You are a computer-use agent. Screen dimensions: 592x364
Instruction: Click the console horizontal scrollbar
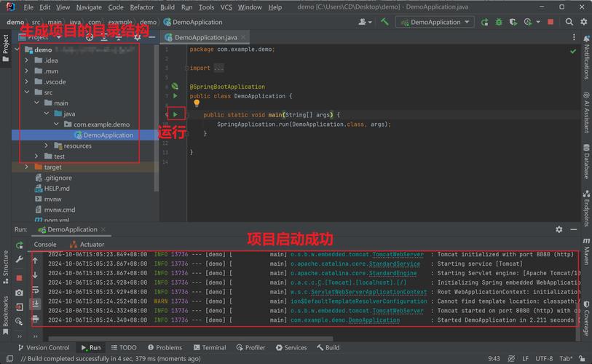point(191,339)
